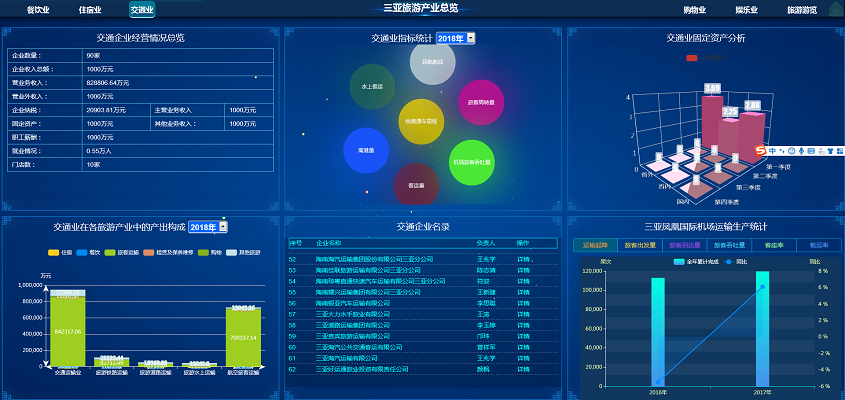Open 详情 link for row 62
Image resolution: width=845 pixels, height=400 pixels.
pos(523,370)
